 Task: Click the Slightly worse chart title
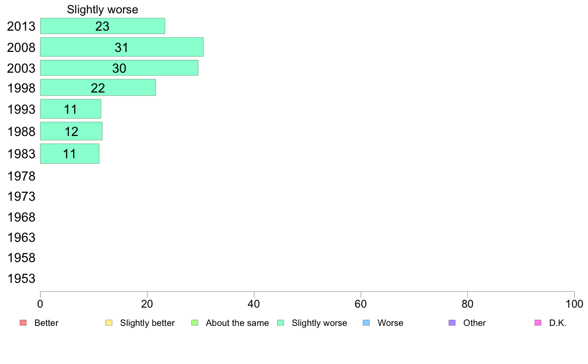coord(102,9)
